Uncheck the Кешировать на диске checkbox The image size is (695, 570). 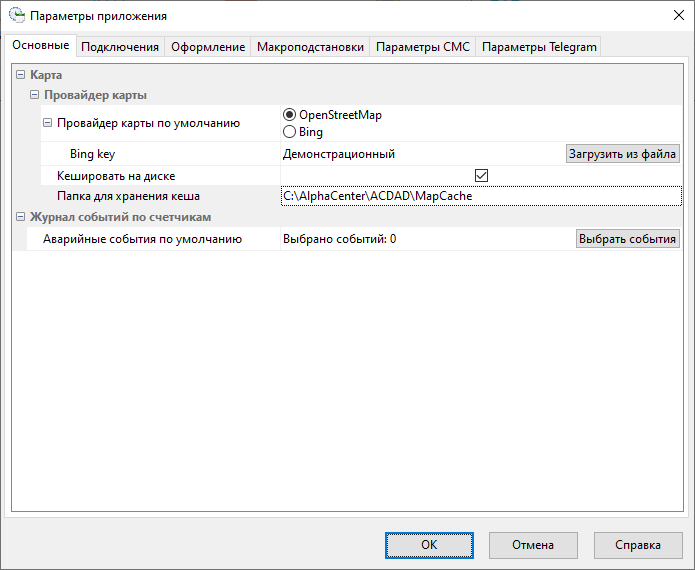(x=481, y=176)
